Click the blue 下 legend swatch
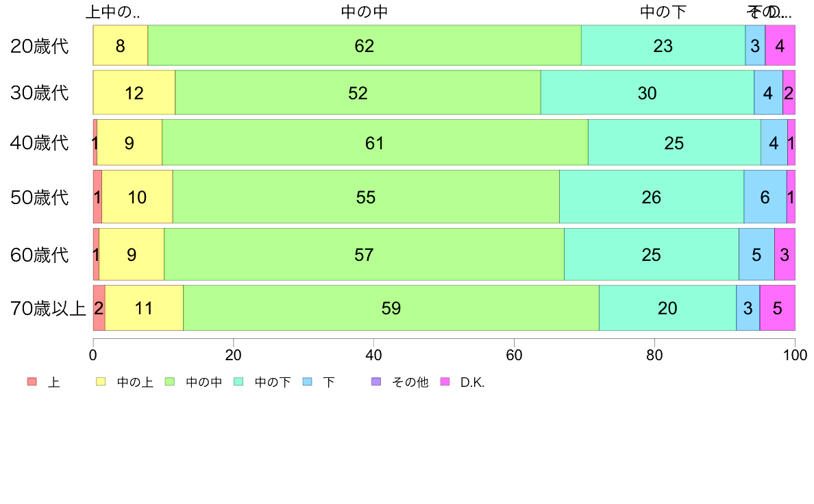Screen dimensions: 814x504 (x=308, y=381)
